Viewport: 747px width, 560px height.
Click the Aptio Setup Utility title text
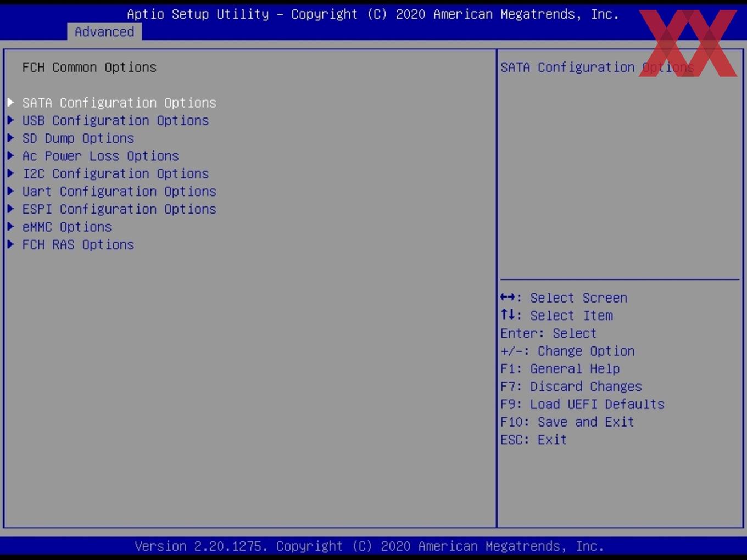click(x=373, y=14)
